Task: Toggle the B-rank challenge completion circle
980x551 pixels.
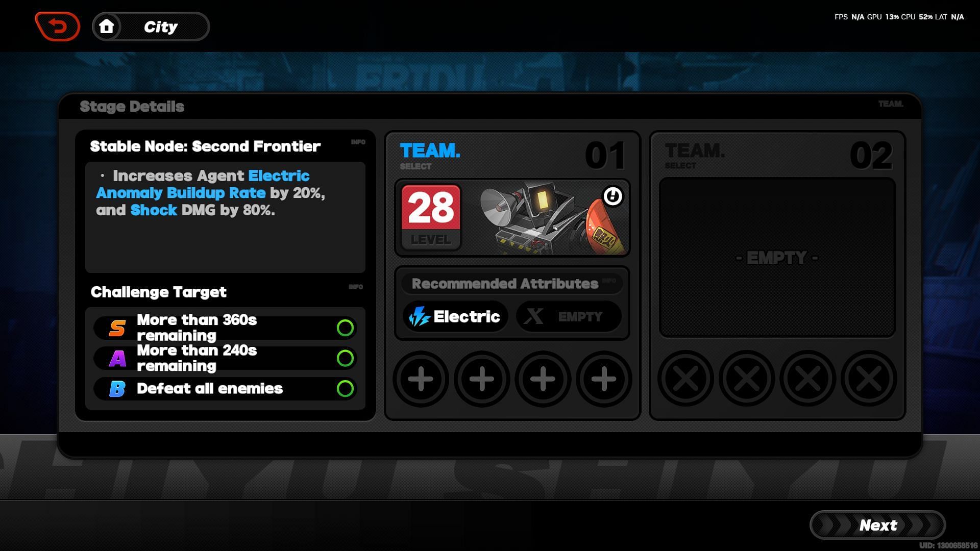Action: pyautogui.click(x=345, y=388)
